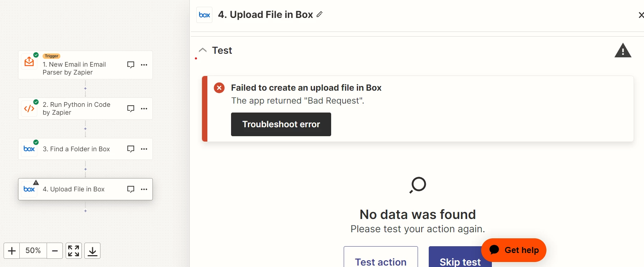644x267 pixels.
Task: Collapse the Test section
Action: pos(203,50)
